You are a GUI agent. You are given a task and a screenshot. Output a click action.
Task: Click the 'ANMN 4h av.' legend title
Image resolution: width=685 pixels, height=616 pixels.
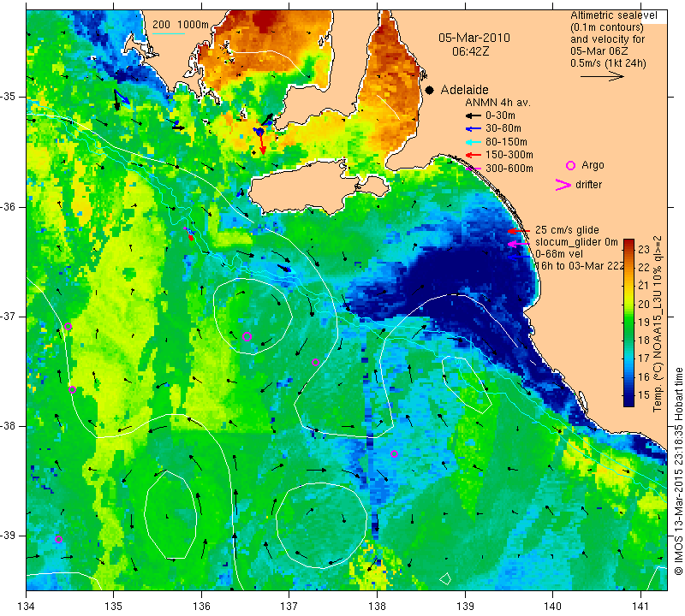click(497, 103)
